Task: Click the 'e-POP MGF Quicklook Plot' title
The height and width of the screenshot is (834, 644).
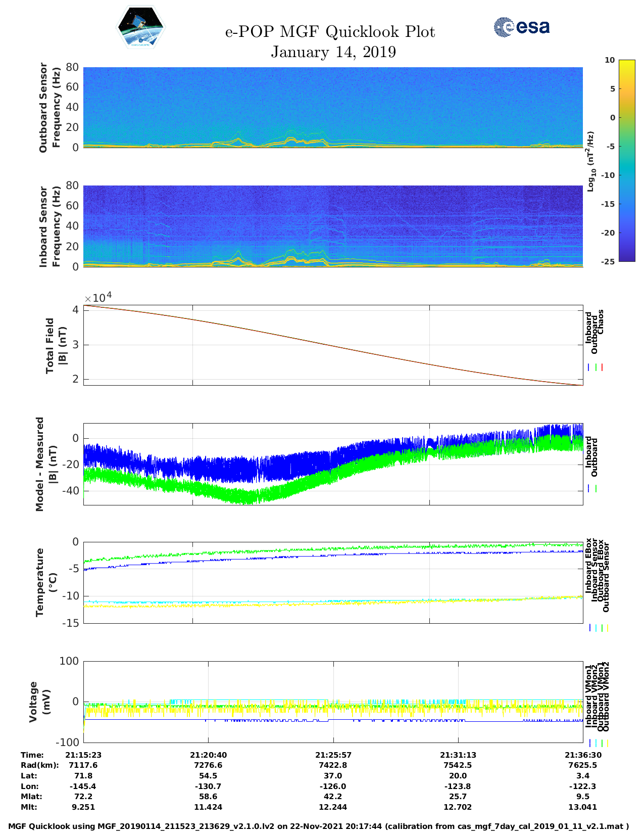Action: click(x=330, y=32)
